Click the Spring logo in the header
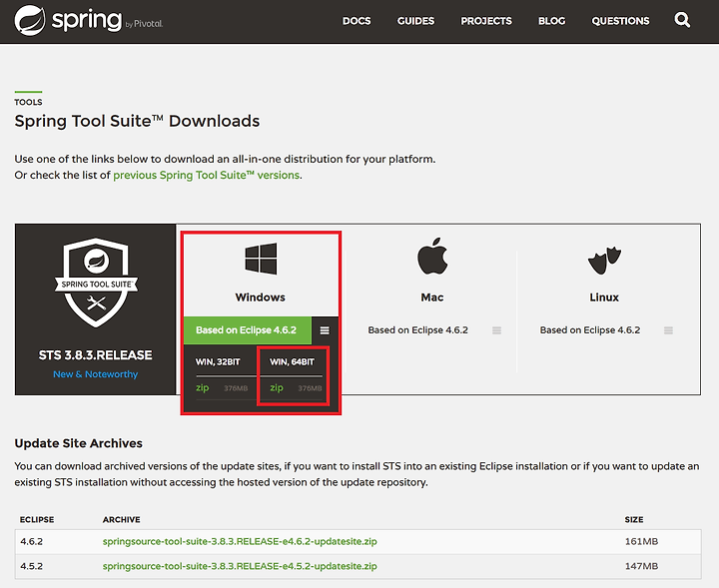The image size is (719, 588). 89,21
